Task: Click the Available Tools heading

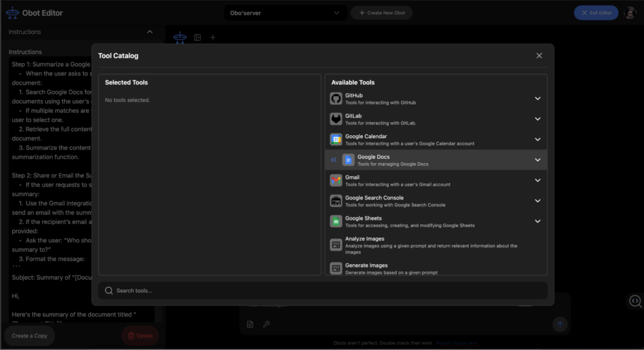Action: 353,82
